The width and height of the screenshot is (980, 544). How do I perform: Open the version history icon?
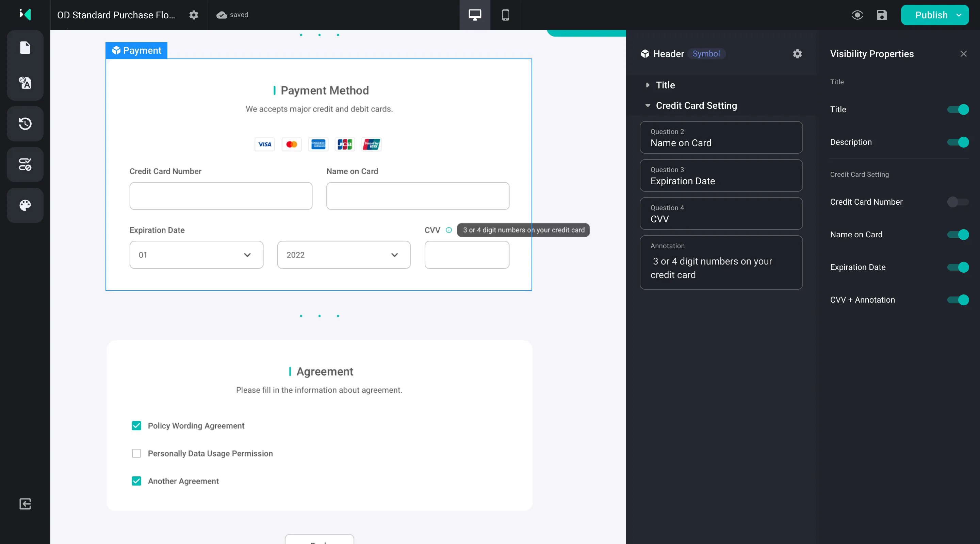(25, 123)
